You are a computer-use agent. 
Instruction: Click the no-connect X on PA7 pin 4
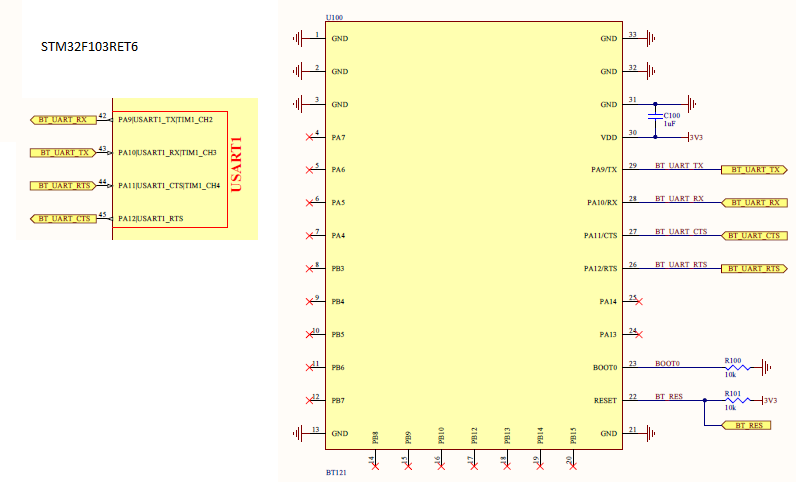point(309,137)
